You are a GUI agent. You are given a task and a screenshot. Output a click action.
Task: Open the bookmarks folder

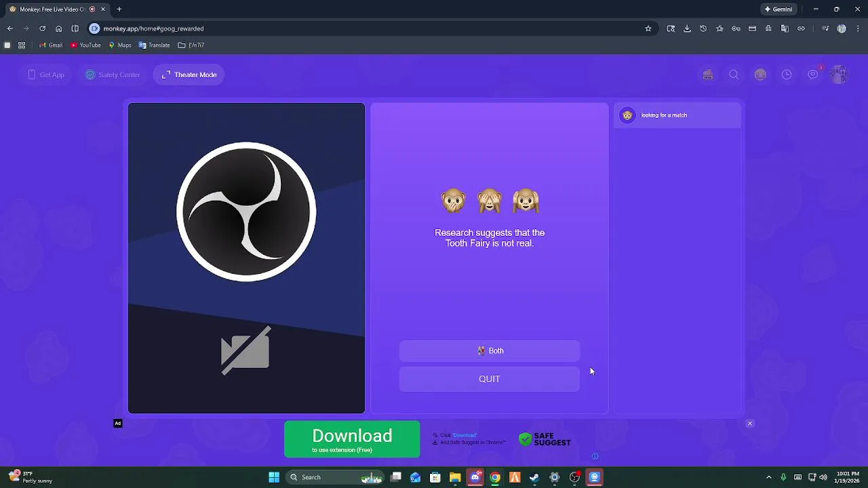point(191,45)
